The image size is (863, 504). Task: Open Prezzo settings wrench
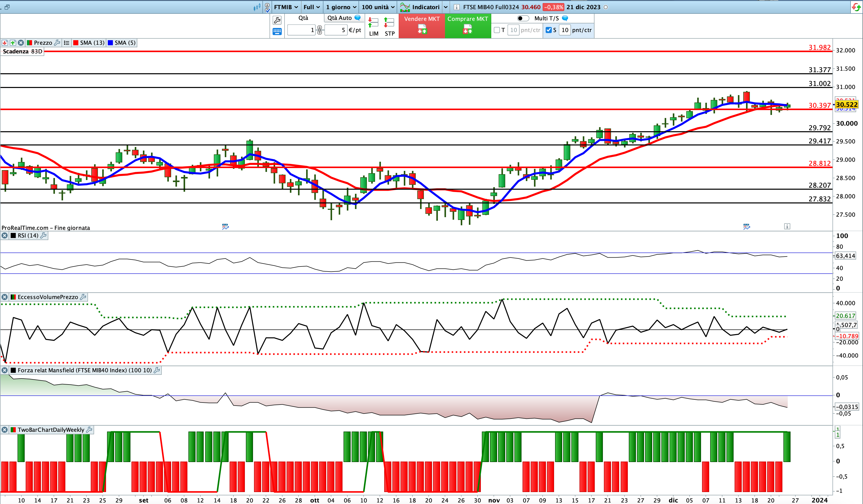(x=57, y=43)
